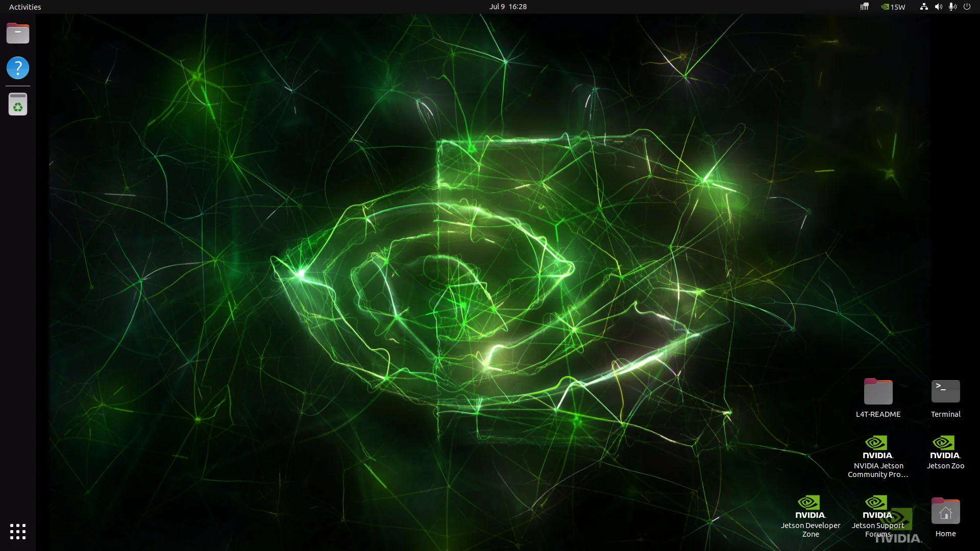
Task: Click the volume speaker icon
Action: tap(938, 7)
